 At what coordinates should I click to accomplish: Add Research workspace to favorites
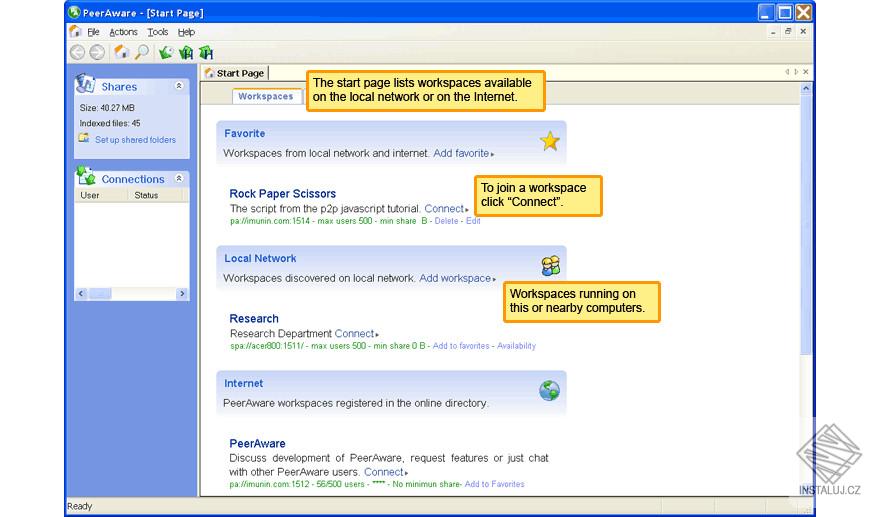click(x=461, y=346)
